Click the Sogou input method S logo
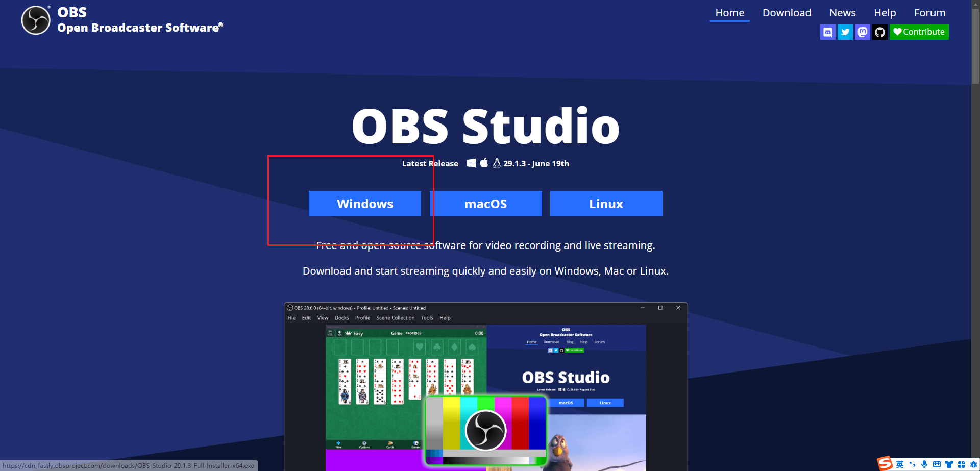This screenshot has width=980, height=471. tap(885, 463)
